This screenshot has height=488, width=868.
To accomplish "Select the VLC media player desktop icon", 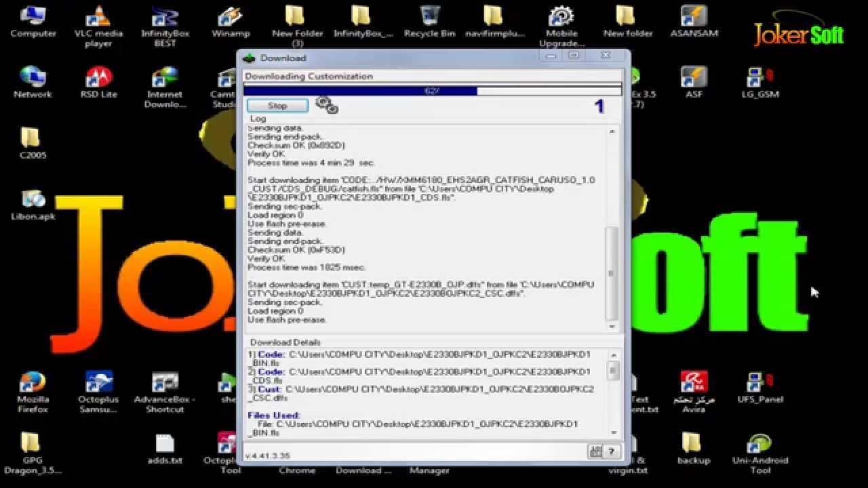I will click(99, 27).
